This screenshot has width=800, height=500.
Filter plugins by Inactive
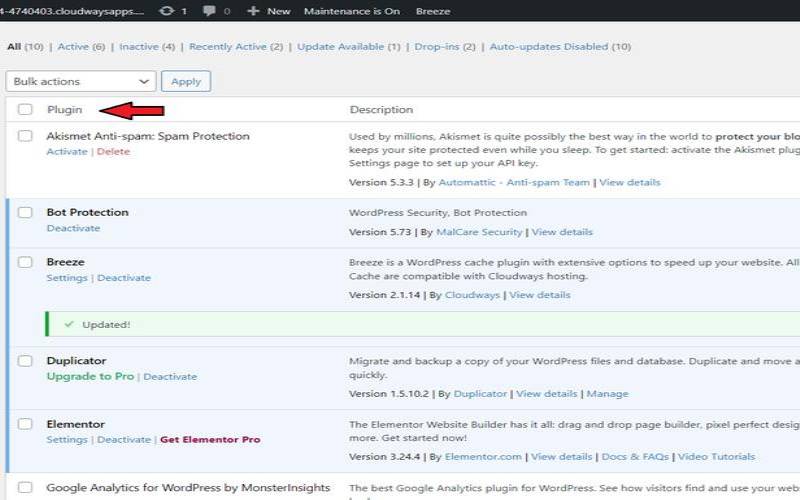pos(140,47)
